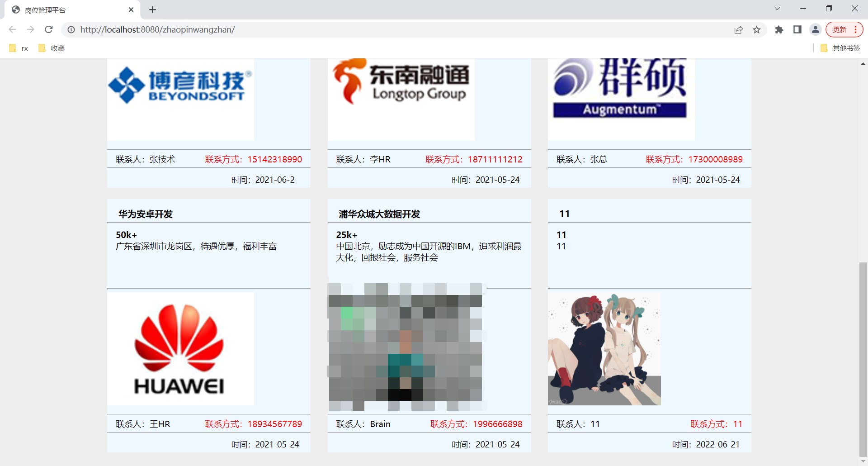
Task: Open the user profile avatar icon
Action: [x=816, y=29]
